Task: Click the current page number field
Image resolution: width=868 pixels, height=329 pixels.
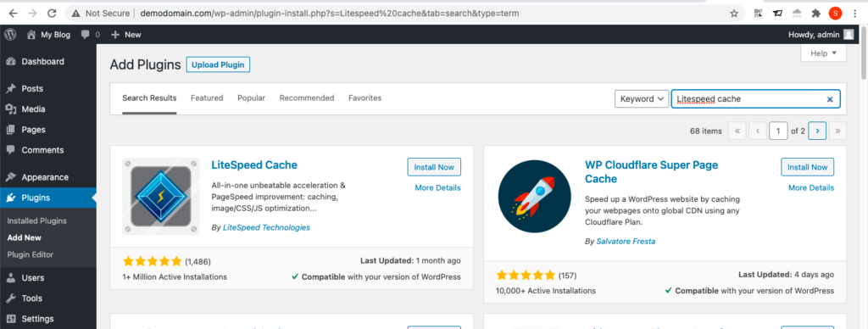Action: [x=778, y=131]
